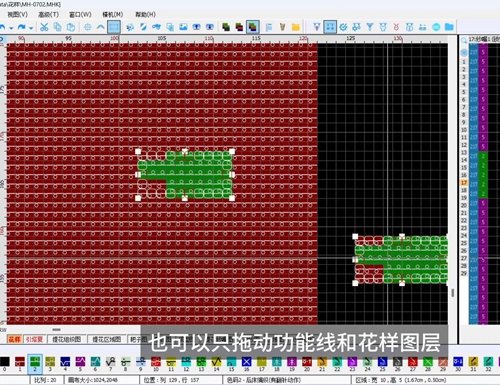The width and height of the screenshot is (500, 385).
Task: Click the funnel filter icon in toolbar
Action: tap(370, 27)
